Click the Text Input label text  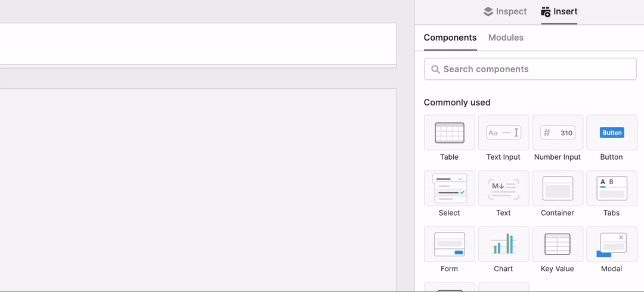click(x=503, y=157)
